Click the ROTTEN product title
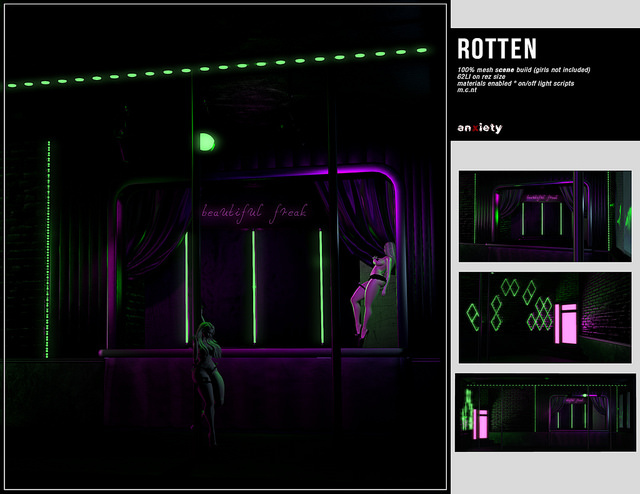 (x=497, y=49)
